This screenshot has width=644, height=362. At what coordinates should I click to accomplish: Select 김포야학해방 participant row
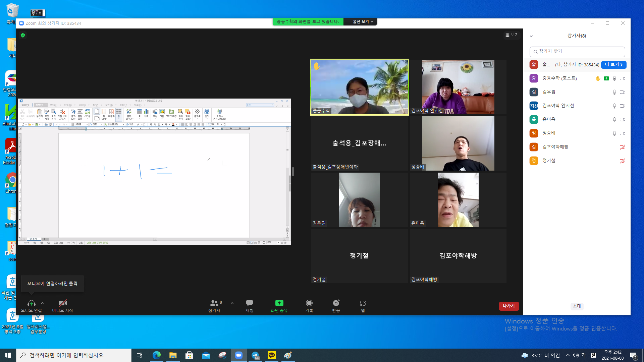pyautogui.click(x=577, y=147)
